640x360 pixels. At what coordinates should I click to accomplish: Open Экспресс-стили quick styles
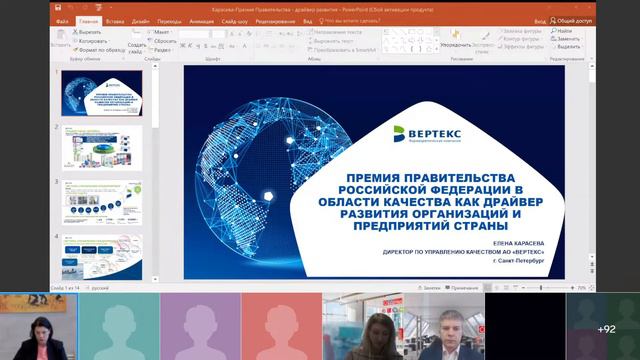[483, 43]
